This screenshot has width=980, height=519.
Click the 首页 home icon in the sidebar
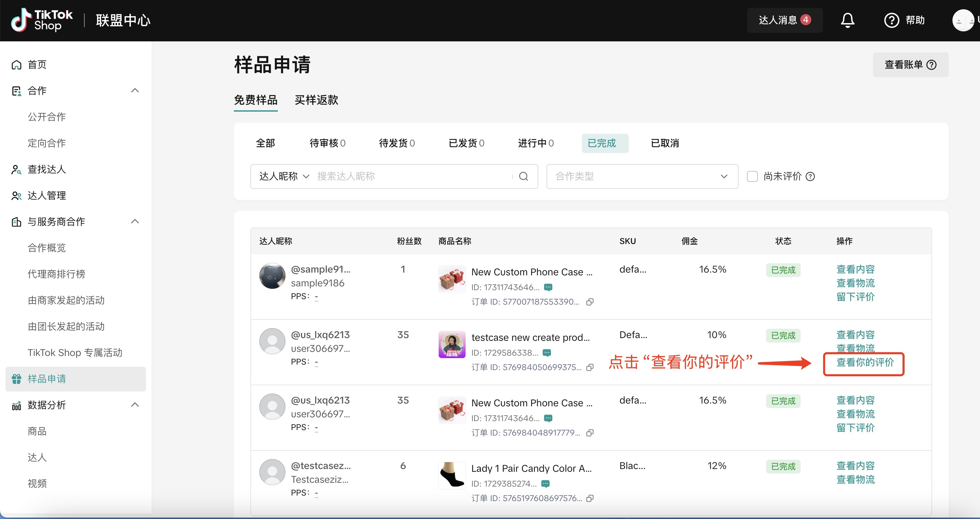(x=17, y=65)
